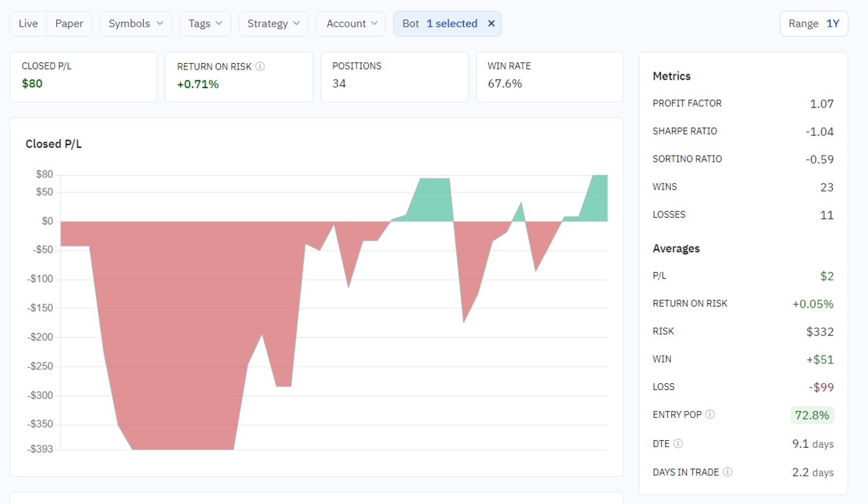
Task: Click the Profit Factor value 1.07
Action: pyautogui.click(x=821, y=104)
